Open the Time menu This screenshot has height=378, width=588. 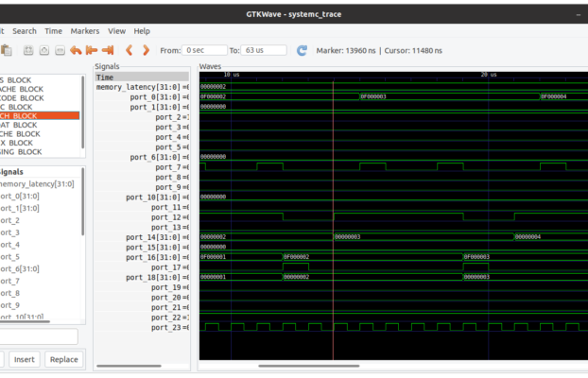(54, 31)
